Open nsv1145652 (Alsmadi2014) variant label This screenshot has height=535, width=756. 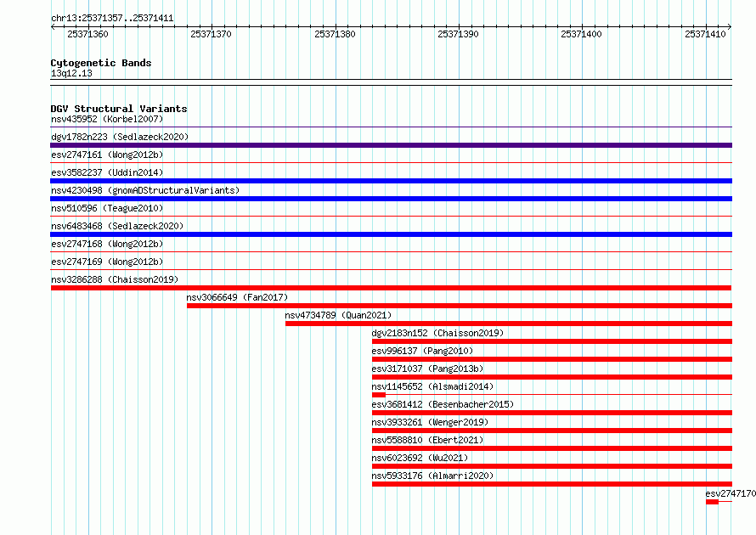(432, 386)
